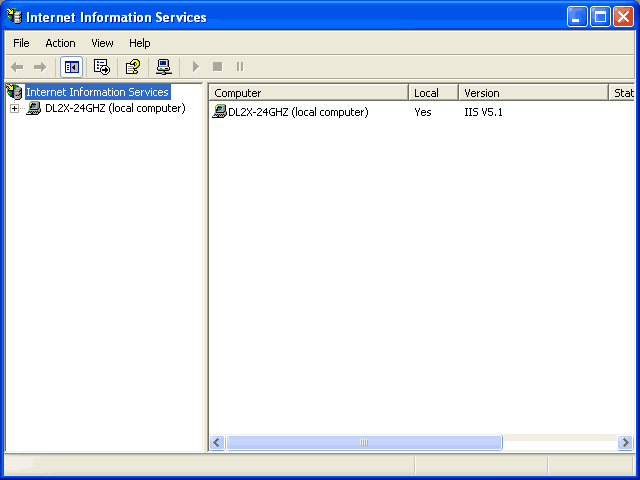Expand the DL2X-24GHZ tree node
The width and height of the screenshot is (640, 480).
point(14,109)
